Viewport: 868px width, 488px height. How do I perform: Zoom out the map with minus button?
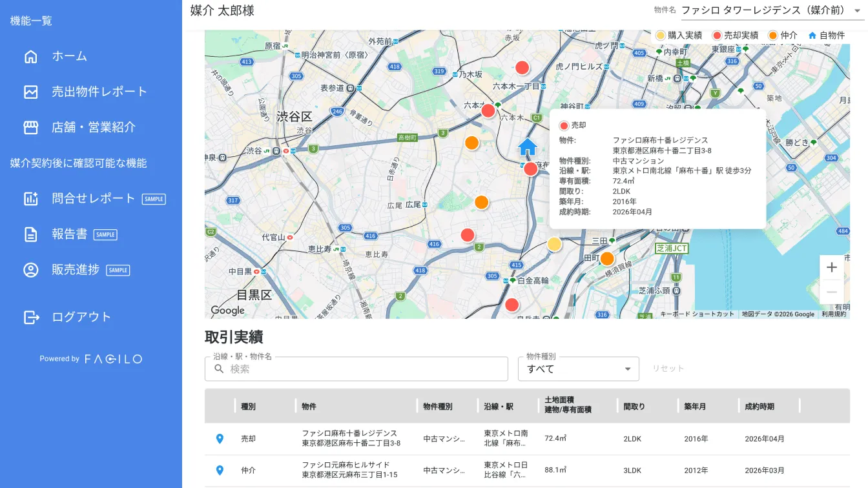832,292
